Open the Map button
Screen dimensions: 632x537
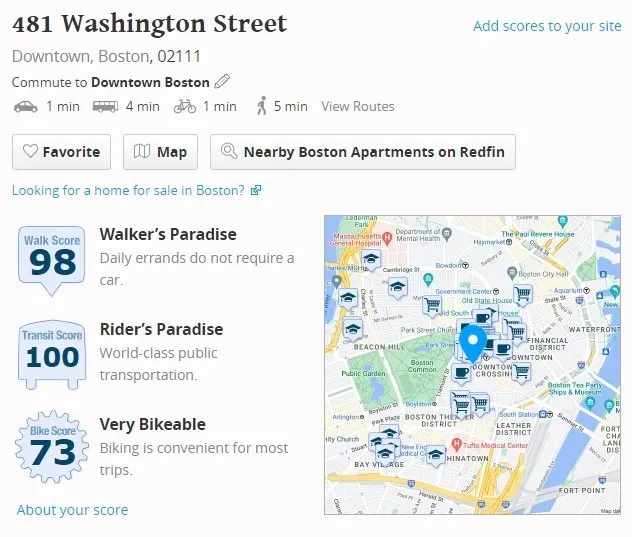click(160, 152)
